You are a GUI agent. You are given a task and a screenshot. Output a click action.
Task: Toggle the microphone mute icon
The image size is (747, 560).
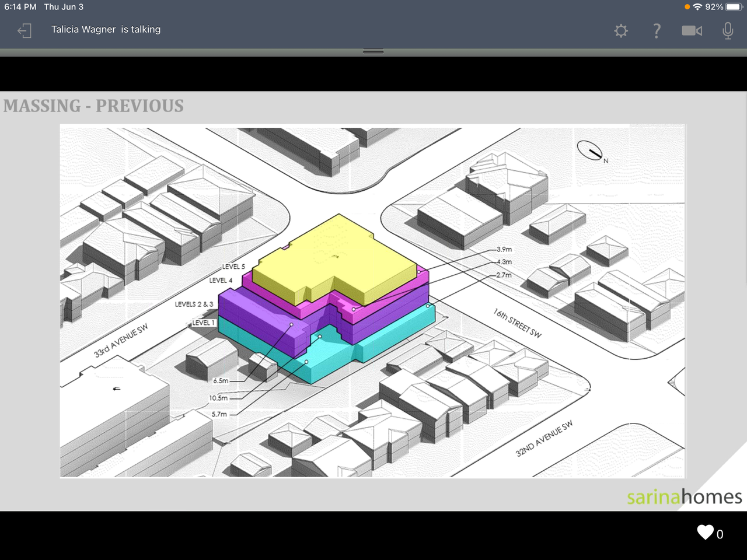[x=728, y=30]
